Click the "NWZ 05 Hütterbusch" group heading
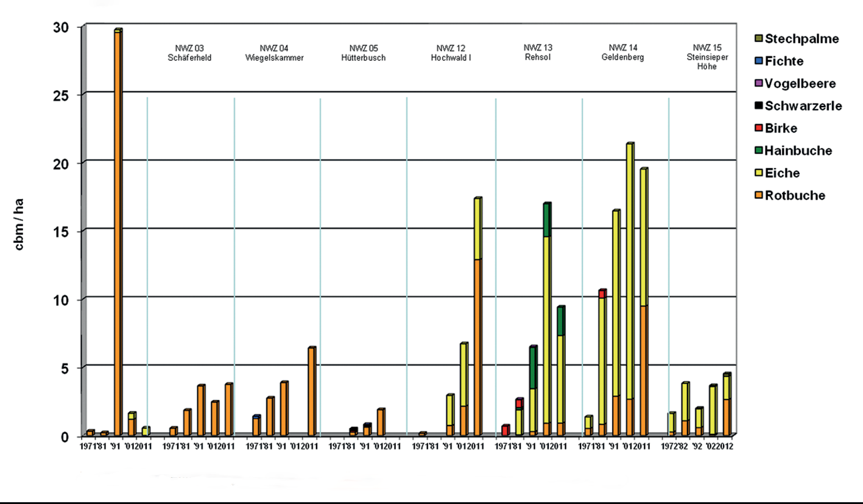Viewport: 863px width, 504px height. tap(362, 53)
